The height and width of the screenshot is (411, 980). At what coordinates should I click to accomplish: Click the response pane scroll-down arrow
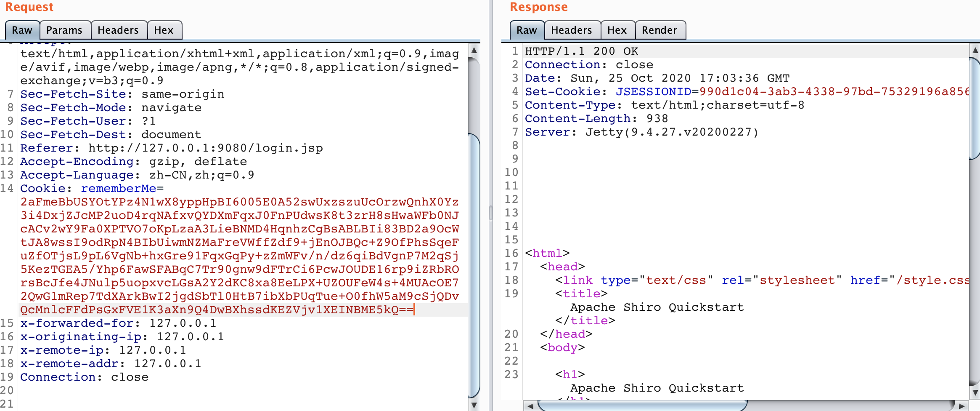click(975, 392)
